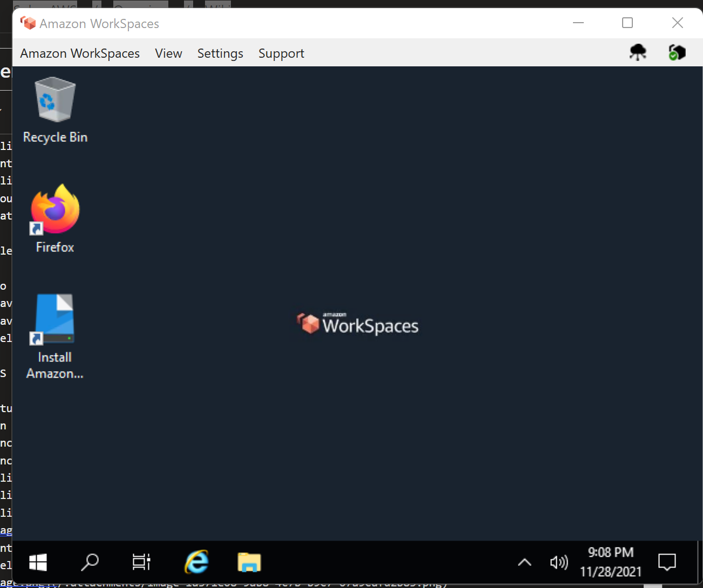
Task: Open the View menu
Action: coord(168,53)
